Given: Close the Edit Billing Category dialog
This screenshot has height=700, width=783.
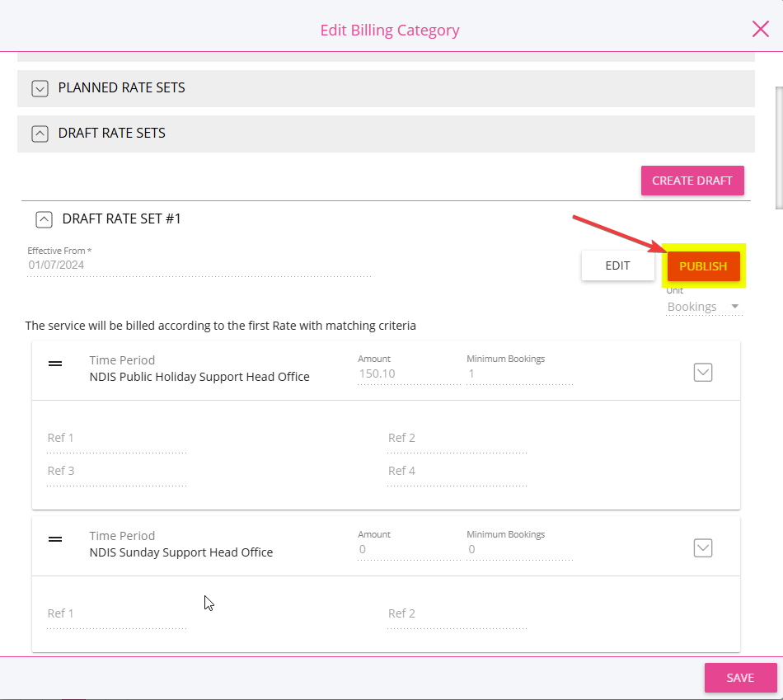Looking at the screenshot, I should click(760, 29).
